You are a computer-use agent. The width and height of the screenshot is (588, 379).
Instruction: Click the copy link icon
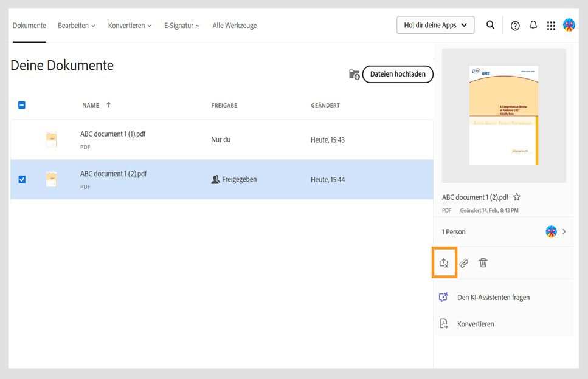(464, 263)
